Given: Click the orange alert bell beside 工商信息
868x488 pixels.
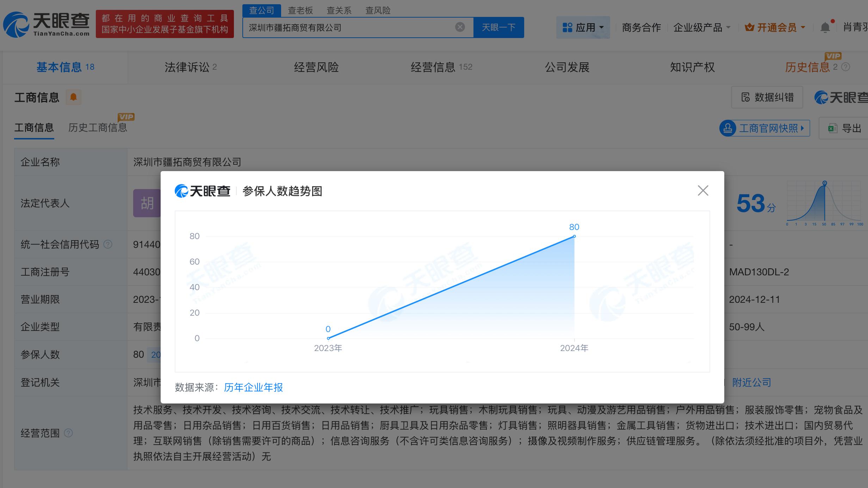Looking at the screenshot, I should click(x=73, y=97).
